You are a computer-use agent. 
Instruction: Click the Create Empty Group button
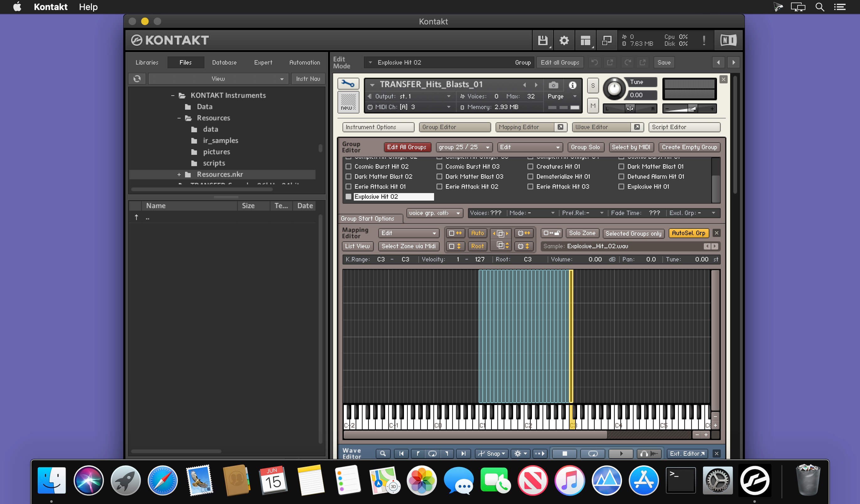tap(689, 147)
